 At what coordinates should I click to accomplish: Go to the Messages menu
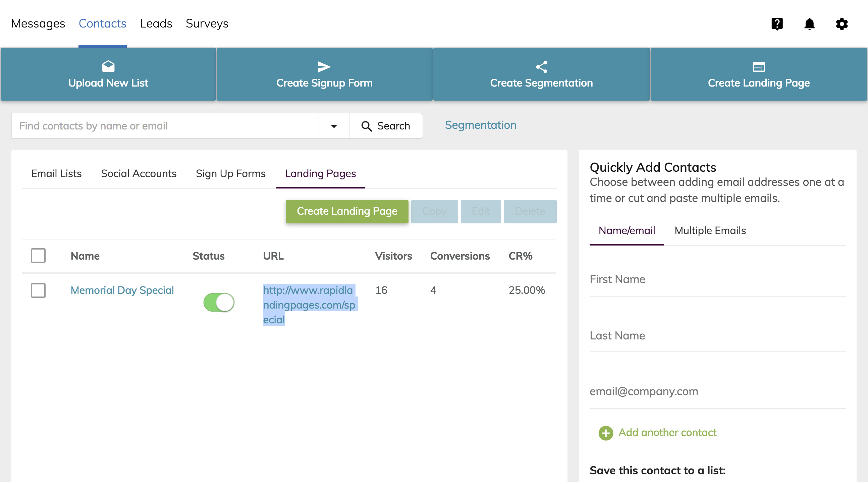pyautogui.click(x=38, y=23)
